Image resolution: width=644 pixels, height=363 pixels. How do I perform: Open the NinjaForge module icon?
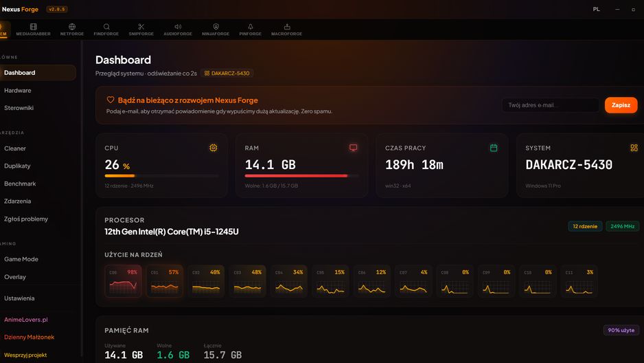[216, 27]
